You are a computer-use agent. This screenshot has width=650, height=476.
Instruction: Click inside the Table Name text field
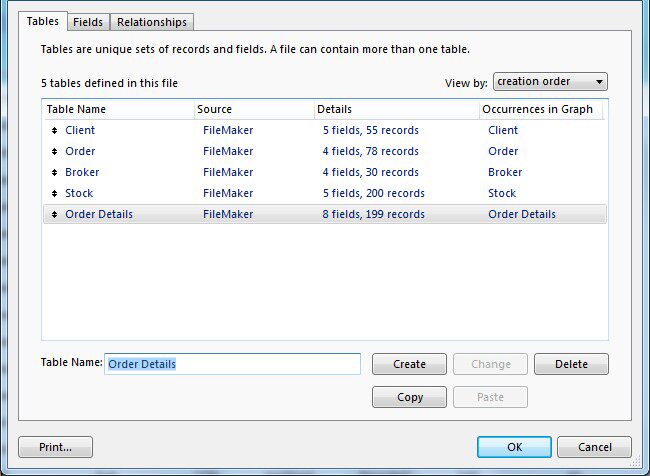coord(232,364)
